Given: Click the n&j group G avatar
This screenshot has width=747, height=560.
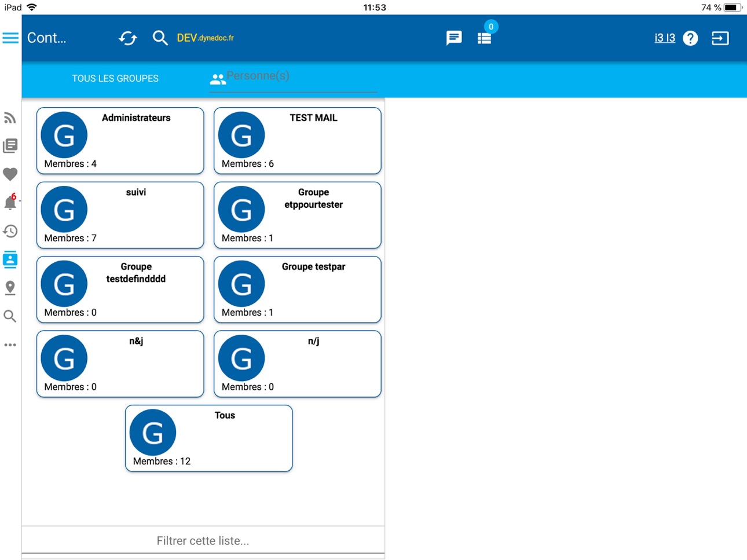Looking at the screenshot, I should 64,358.
